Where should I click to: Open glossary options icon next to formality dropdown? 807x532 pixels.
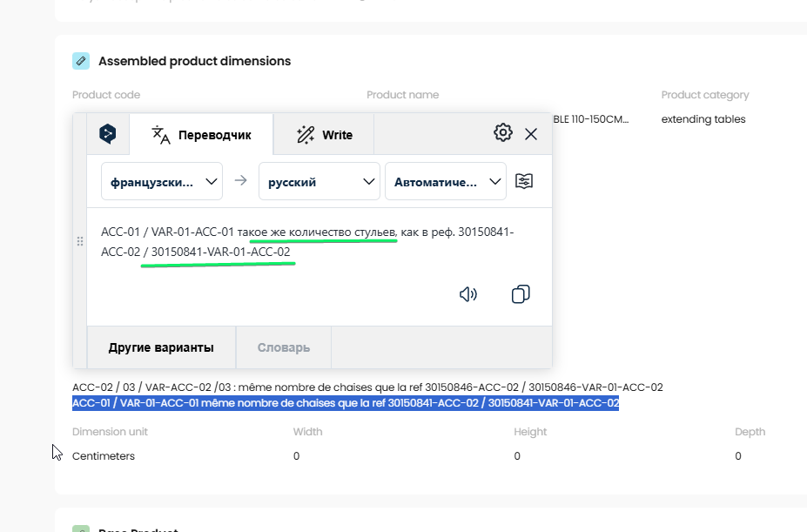click(x=524, y=181)
